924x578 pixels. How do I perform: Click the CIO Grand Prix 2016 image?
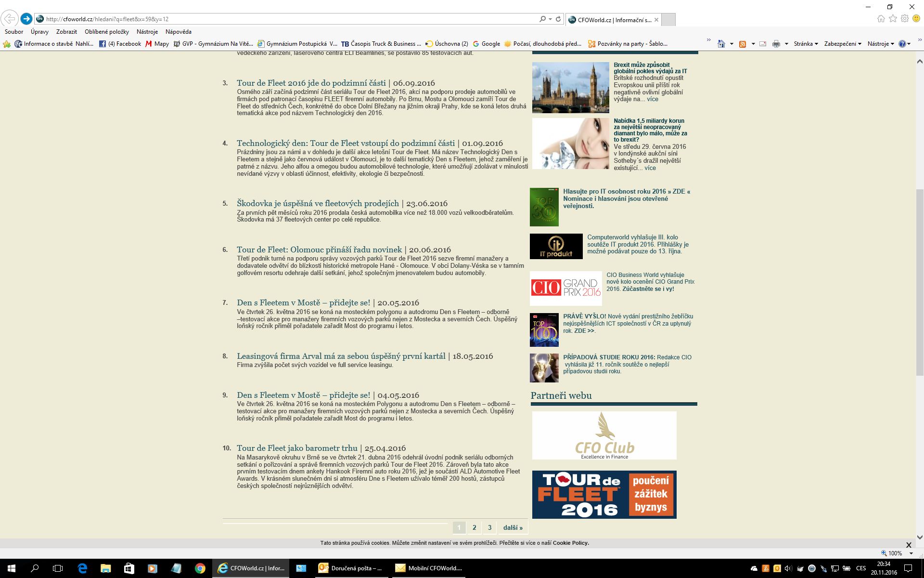pos(566,288)
